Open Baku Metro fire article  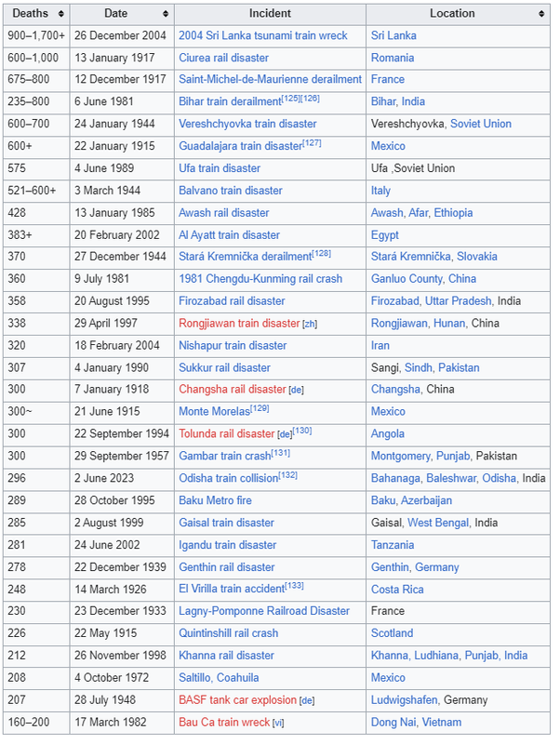coord(215,501)
